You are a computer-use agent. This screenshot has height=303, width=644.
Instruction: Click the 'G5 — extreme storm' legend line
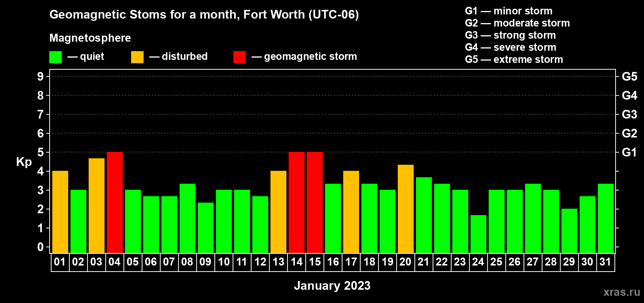tap(514, 59)
